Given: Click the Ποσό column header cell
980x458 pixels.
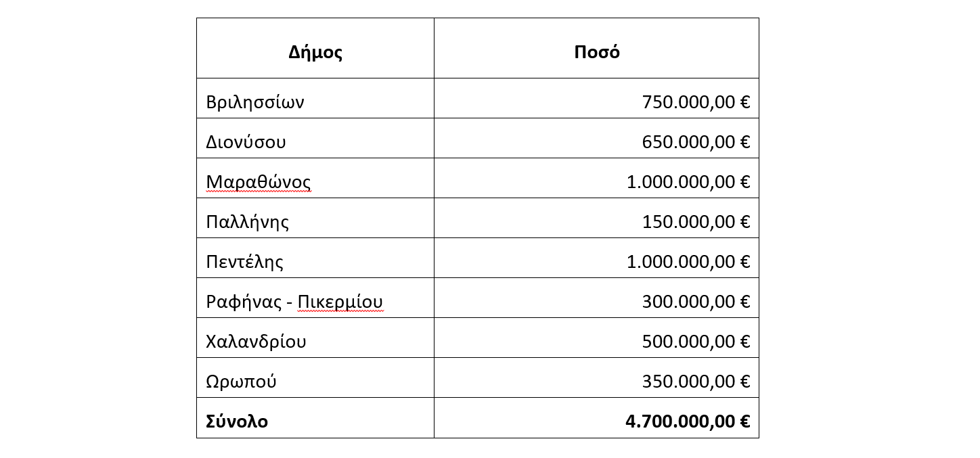Looking at the screenshot, I should [x=596, y=48].
